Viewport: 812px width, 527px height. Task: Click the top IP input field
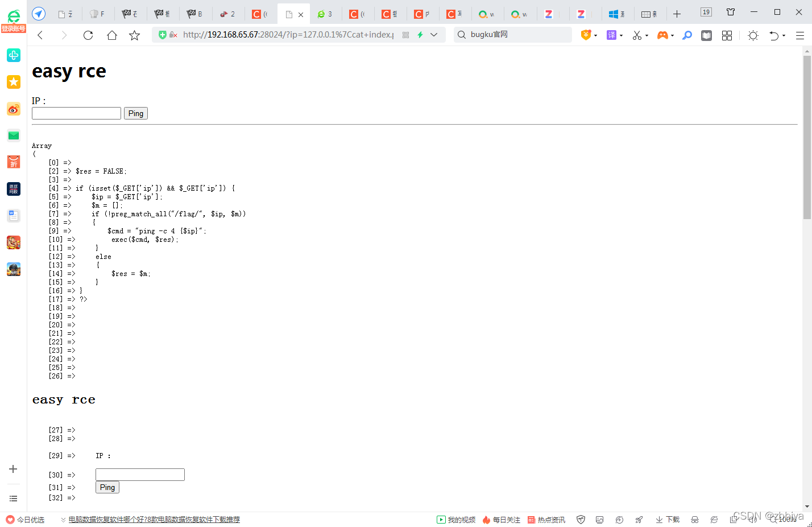76,113
